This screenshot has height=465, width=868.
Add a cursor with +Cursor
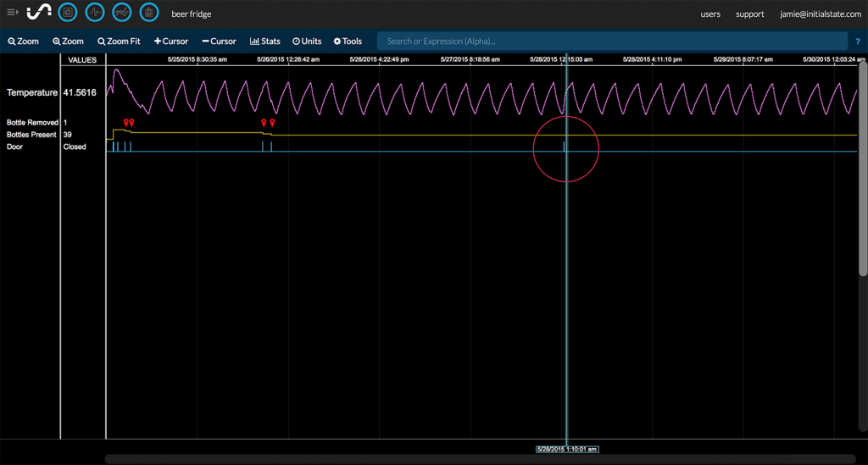pos(171,42)
